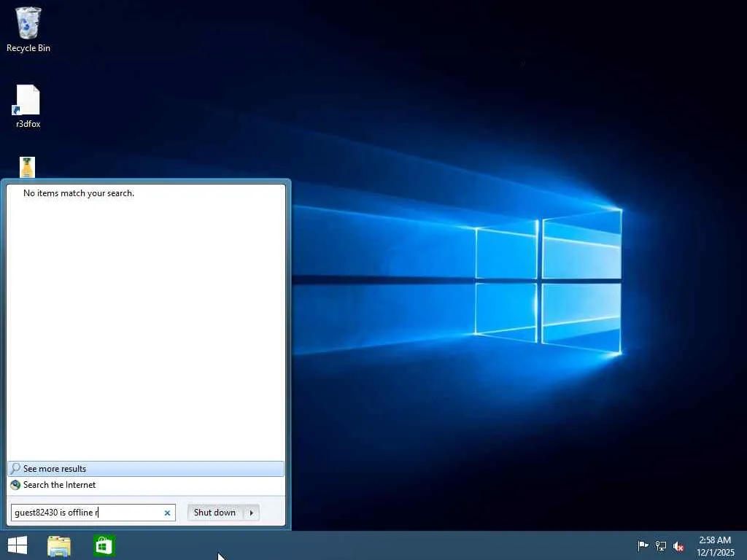Select the r3dfox desktop shortcut
Viewport: 747px width, 560px height.
pyautogui.click(x=28, y=106)
